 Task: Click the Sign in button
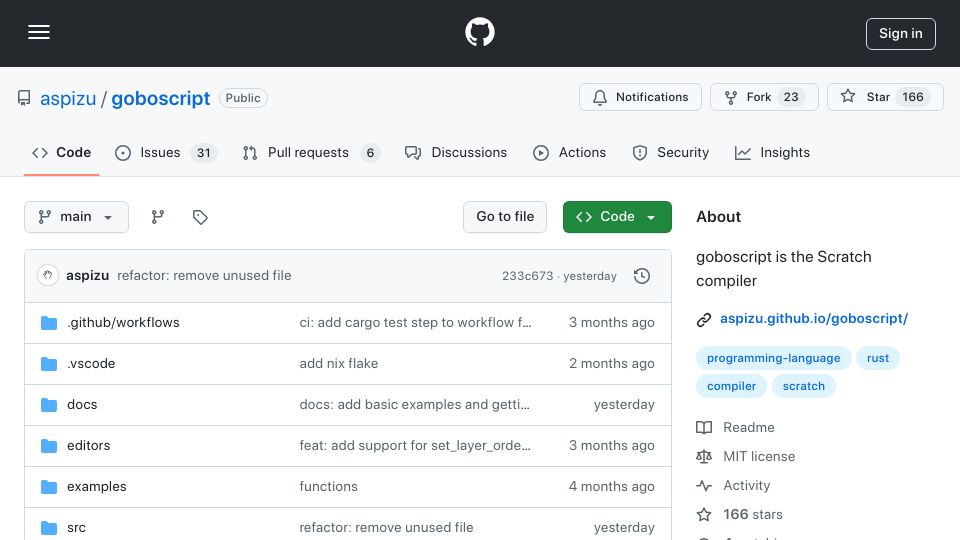900,34
